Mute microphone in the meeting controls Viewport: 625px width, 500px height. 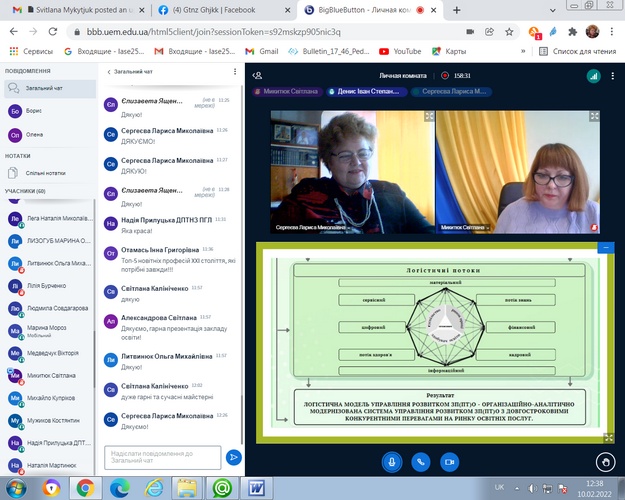coord(391,462)
